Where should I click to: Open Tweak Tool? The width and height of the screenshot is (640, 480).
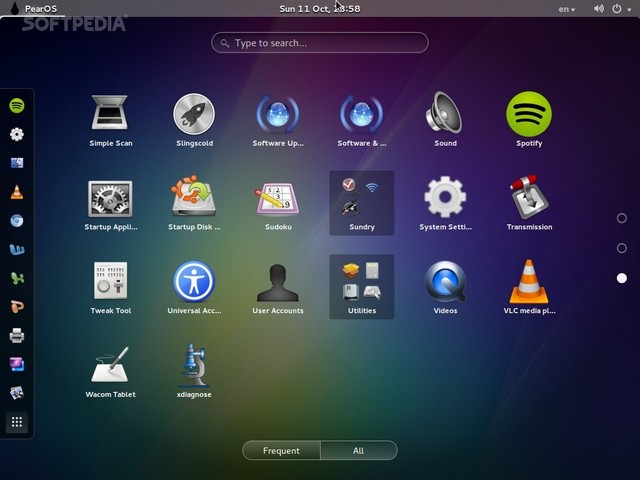click(x=111, y=287)
